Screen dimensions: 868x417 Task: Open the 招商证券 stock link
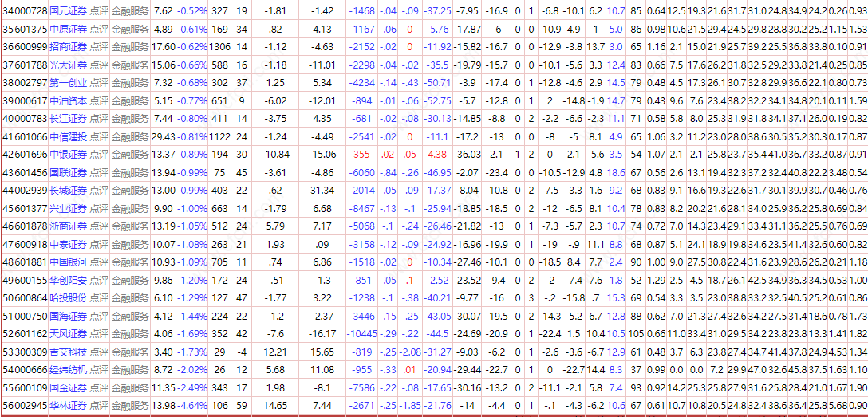tap(68, 47)
